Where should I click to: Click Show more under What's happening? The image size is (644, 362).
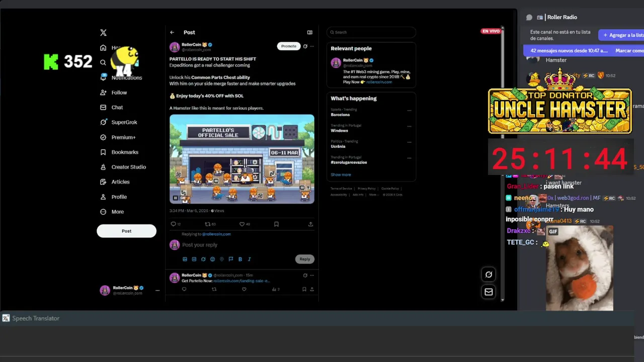(341, 174)
